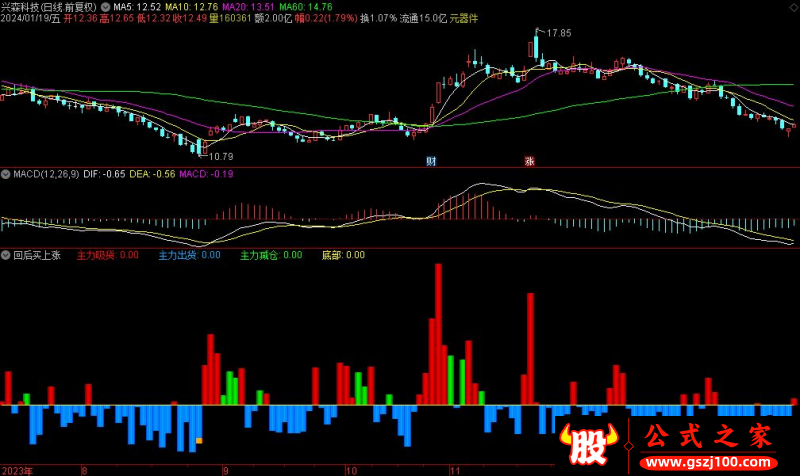Open the www.gszj100.com website link
This screenshot has width=800, height=476.
[x=708, y=462]
